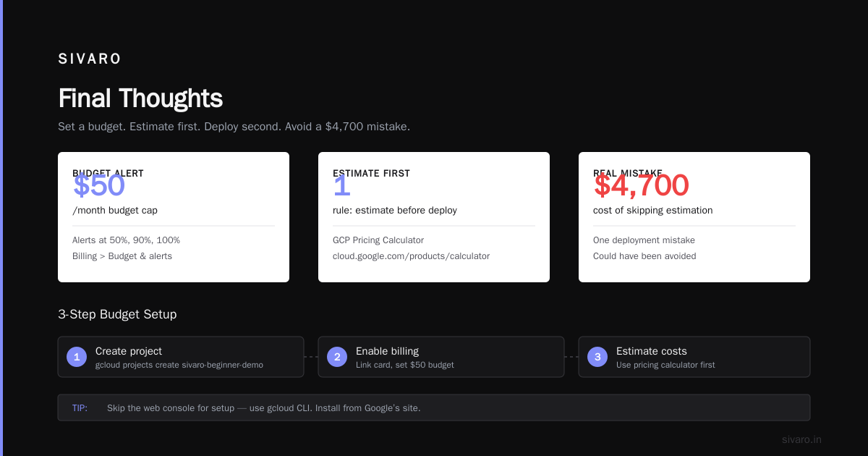The image size is (868, 456).
Task: Click the Billing > Budget & alerts text
Action: [x=122, y=256]
